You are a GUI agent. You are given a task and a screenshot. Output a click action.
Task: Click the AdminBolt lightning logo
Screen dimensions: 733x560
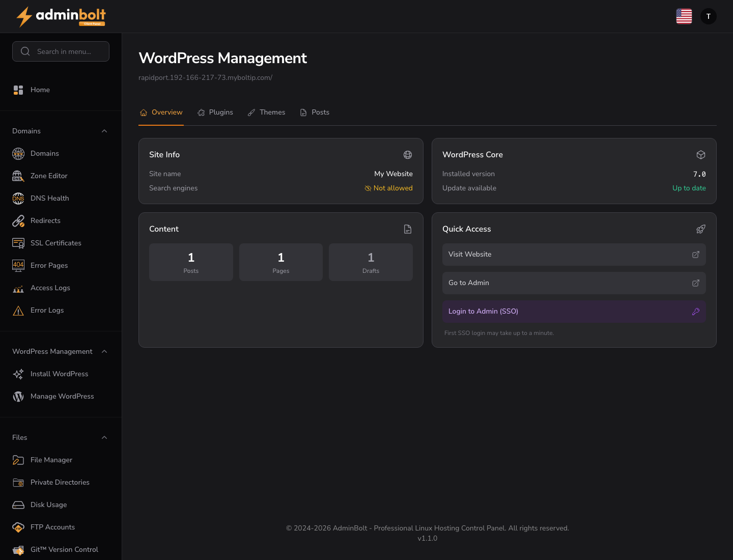(x=61, y=16)
